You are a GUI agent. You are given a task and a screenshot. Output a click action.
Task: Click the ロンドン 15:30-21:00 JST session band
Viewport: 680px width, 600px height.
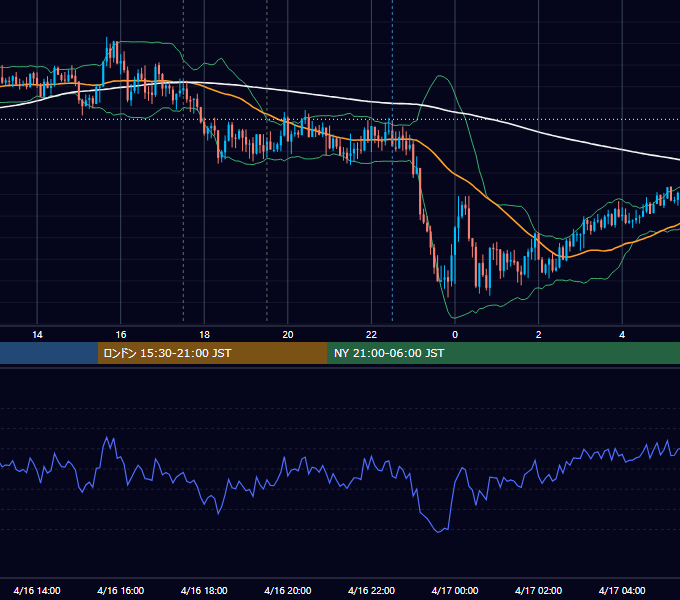[x=212, y=353]
